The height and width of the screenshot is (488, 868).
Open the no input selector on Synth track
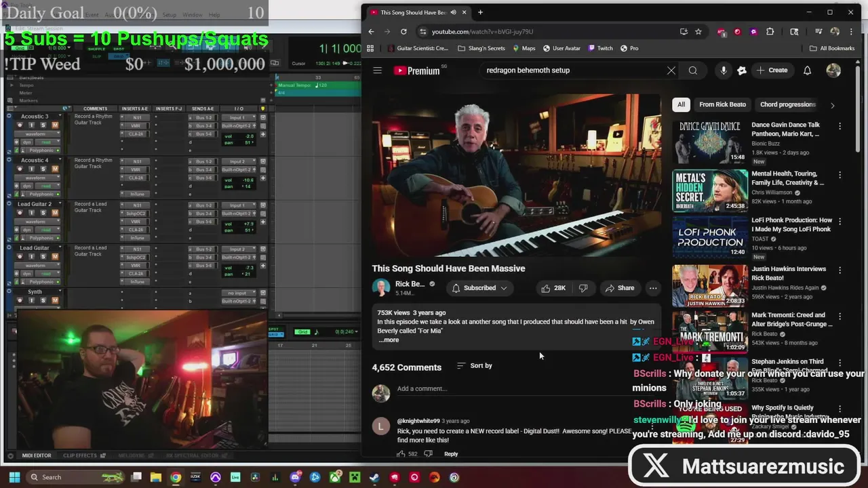click(237, 293)
